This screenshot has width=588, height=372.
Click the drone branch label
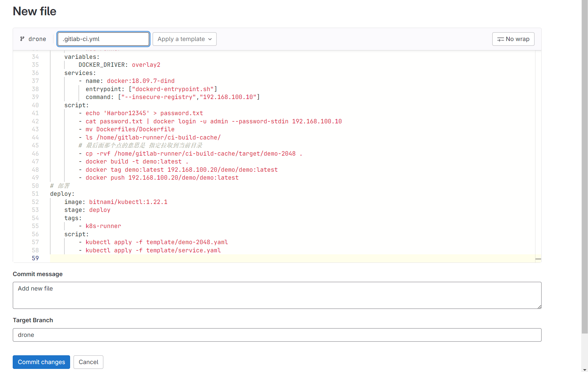pyautogui.click(x=37, y=39)
